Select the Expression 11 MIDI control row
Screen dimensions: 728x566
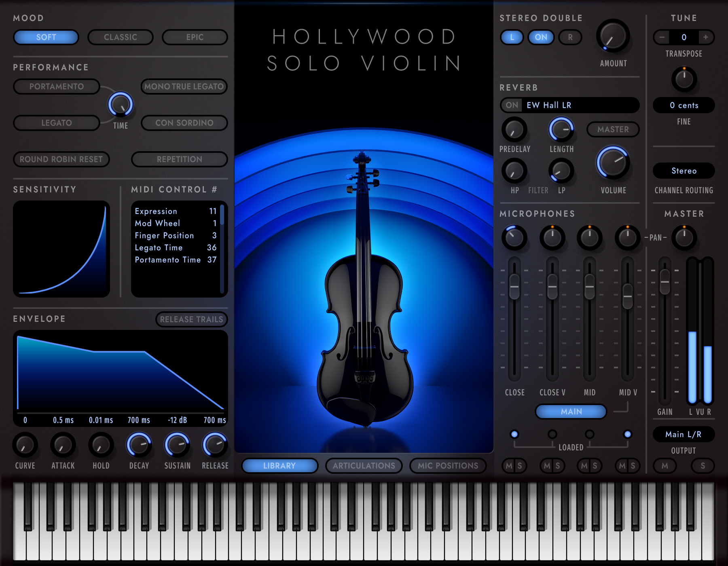point(176,211)
